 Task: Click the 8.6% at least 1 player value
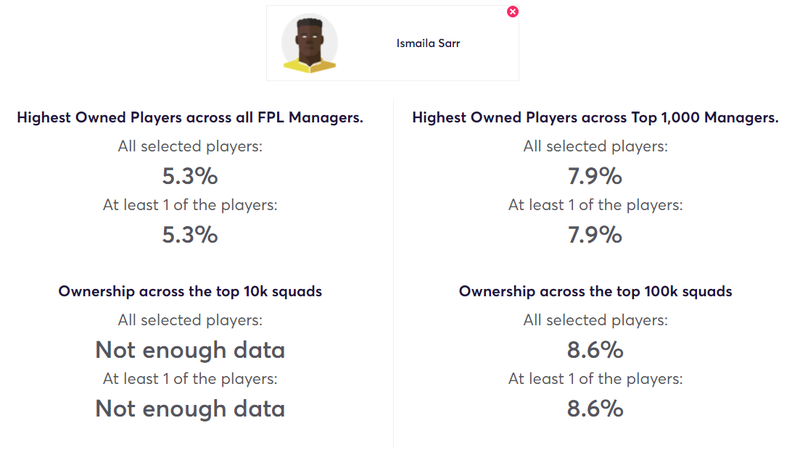595,409
